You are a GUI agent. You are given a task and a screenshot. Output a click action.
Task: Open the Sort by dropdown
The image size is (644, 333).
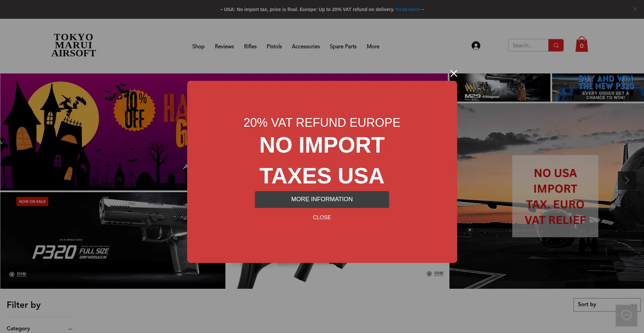click(607, 304)
